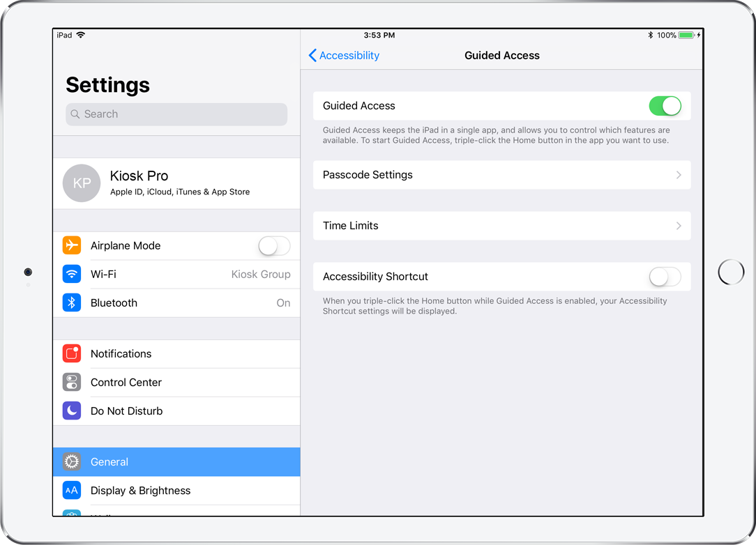
Task: Select Control Center in the sidebar
Action: (176, 382)
